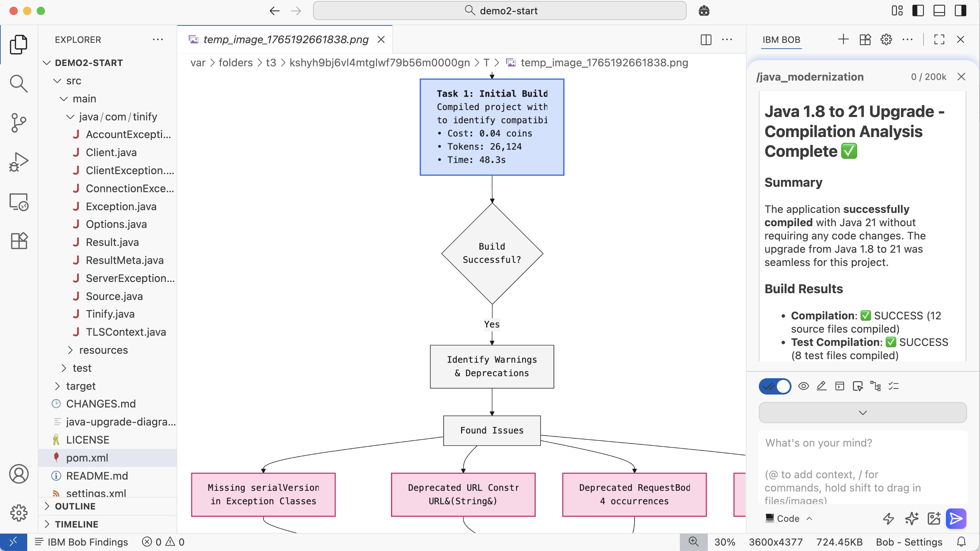Click the send message arrow button
Viewport: 980px width, 551px height.
click(x=955, y=518)
